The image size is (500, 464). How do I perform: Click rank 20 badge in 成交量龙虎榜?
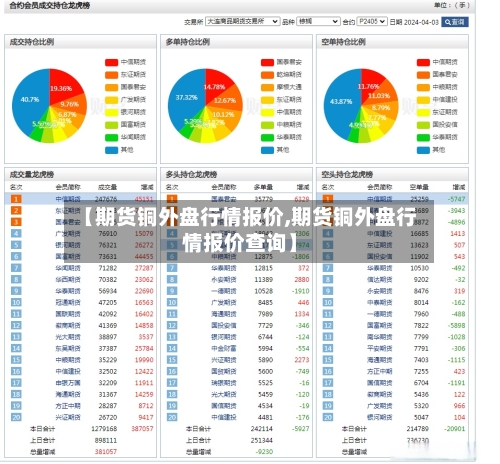coord(16,417)
